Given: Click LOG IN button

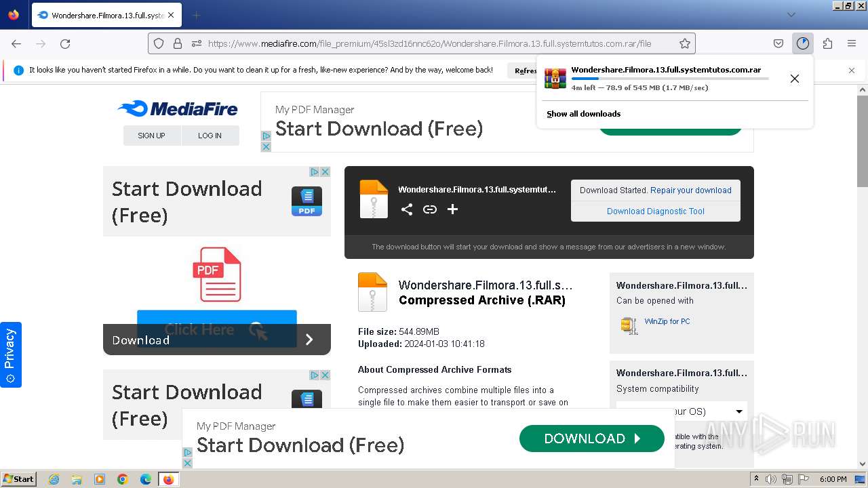Looking at the screenshot, I should pos(210,136).
